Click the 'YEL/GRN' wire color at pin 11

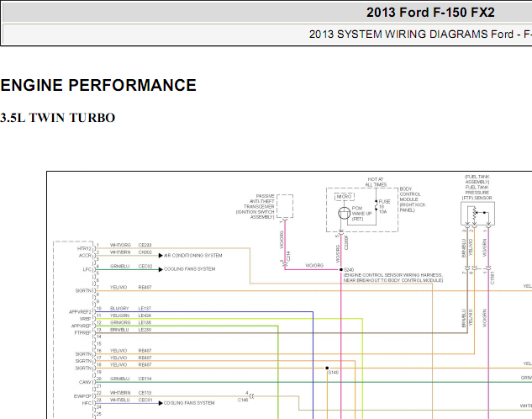119,316
